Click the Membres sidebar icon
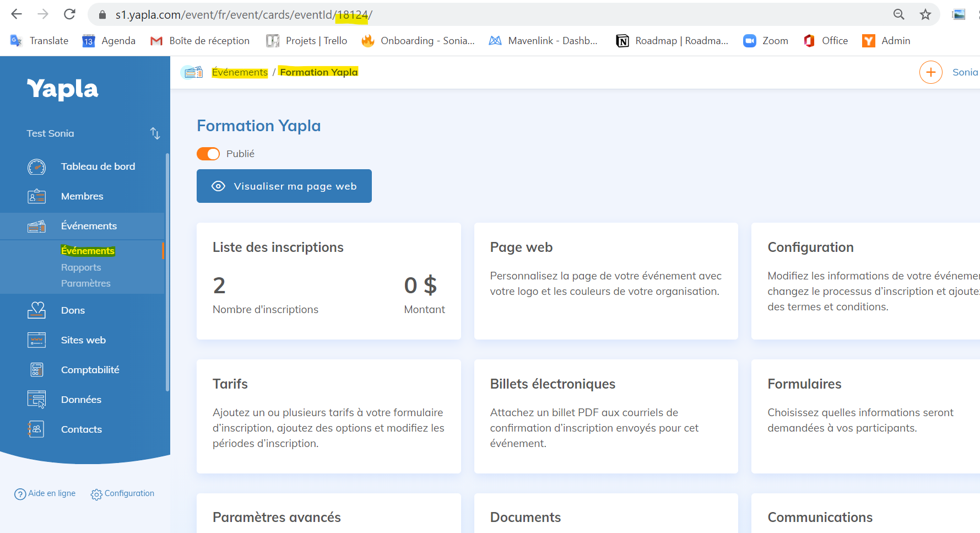The image size is (980, 533). 37,196
